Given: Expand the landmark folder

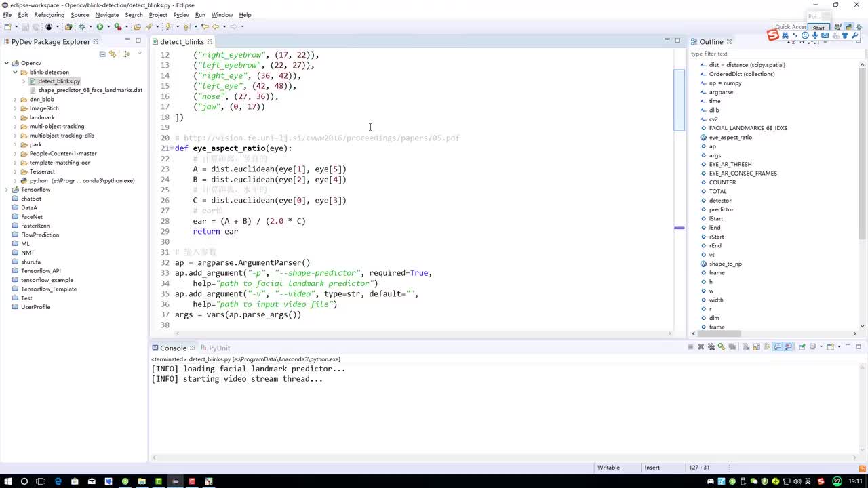Looking at the screenshot, I should [x=15, y=117].
